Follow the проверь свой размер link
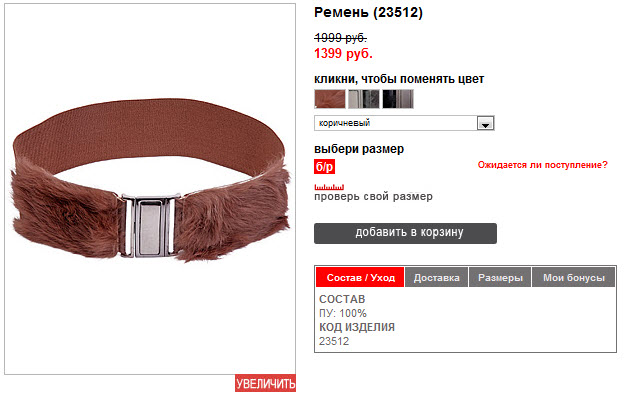The height and width of the screenshot is (400, 638). [x=373, y=197]
